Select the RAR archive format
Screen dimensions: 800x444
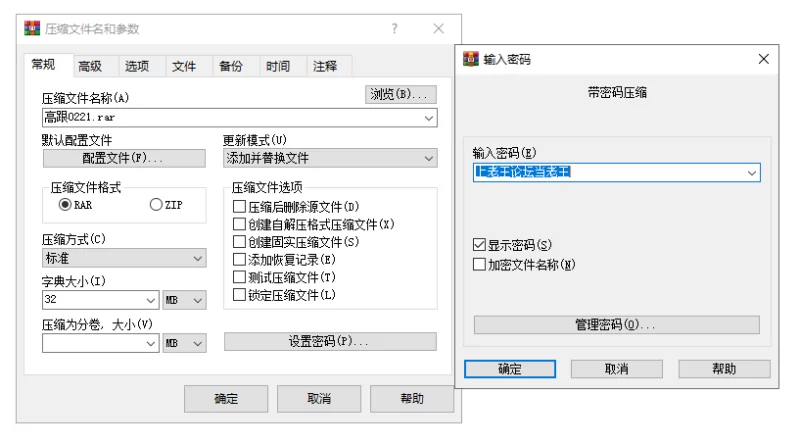(65, 205)
